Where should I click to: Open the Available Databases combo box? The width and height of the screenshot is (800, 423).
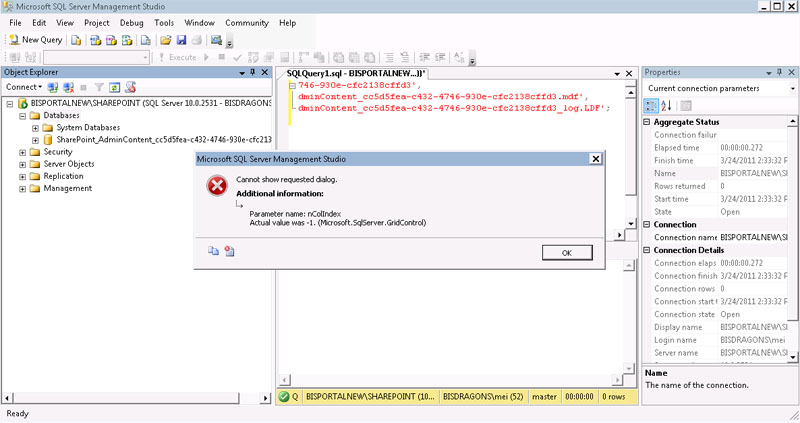click(x=96, y=57)
